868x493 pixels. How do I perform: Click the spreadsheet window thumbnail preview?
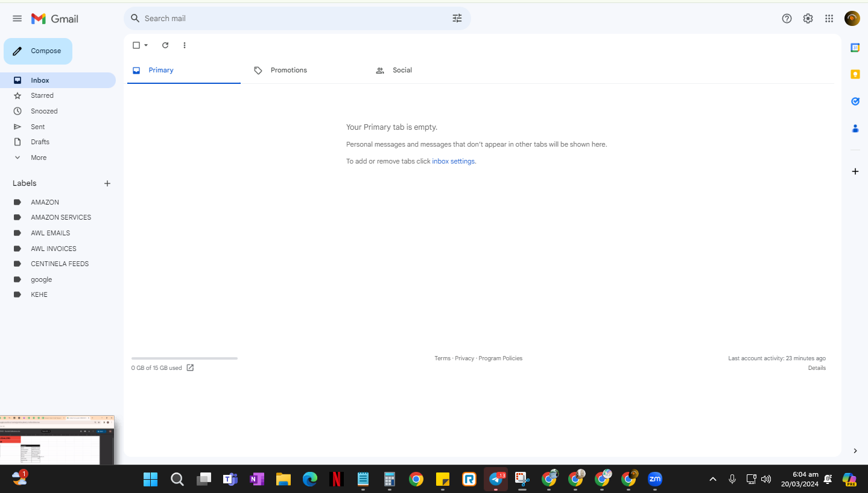point(57,440)
